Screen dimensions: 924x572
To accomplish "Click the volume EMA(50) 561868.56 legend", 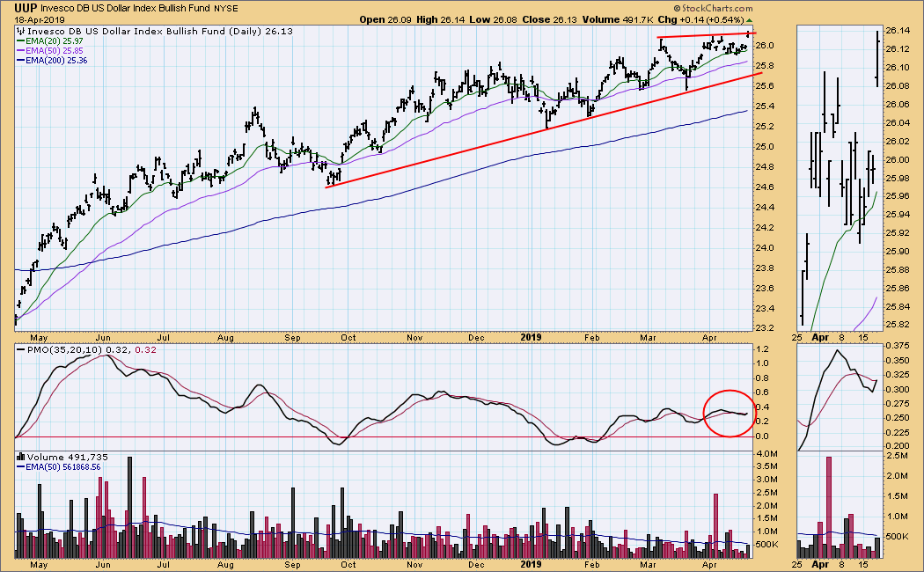I will [x=58, y=466].
